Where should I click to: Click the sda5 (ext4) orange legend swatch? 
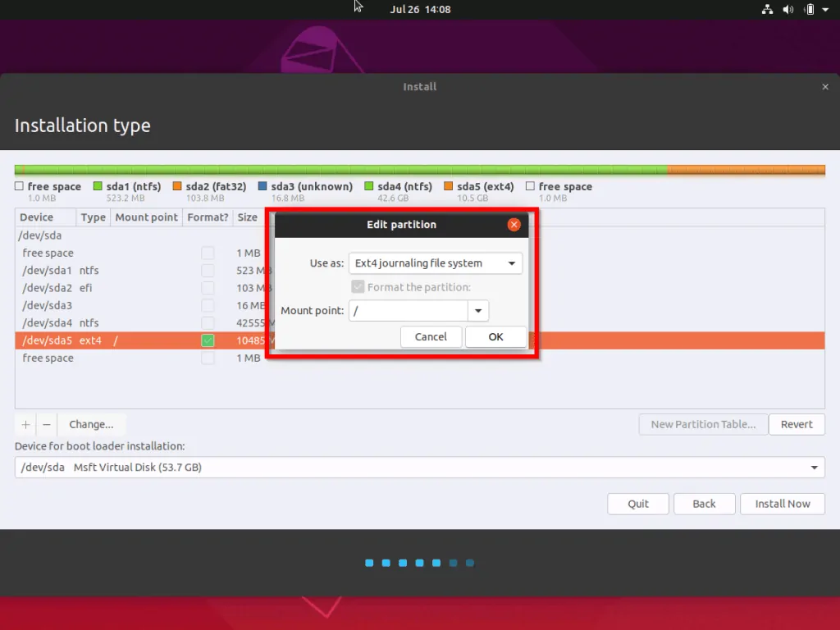(x=448, y=186)
